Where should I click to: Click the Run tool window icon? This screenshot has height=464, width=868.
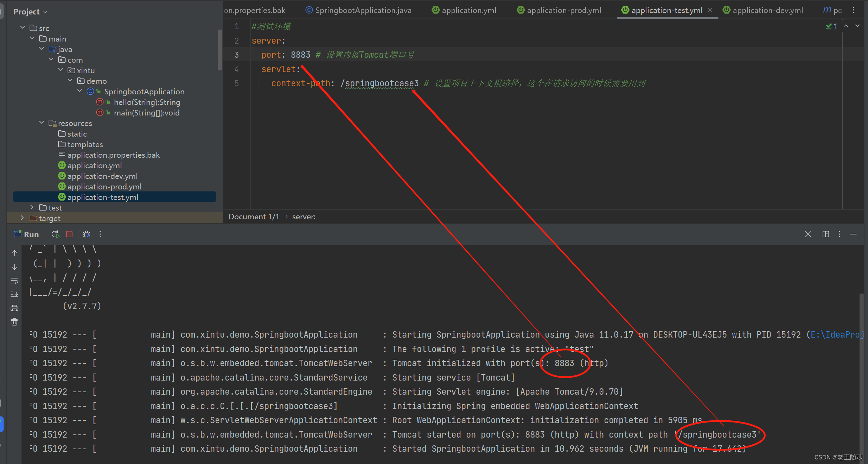[18, 234]
